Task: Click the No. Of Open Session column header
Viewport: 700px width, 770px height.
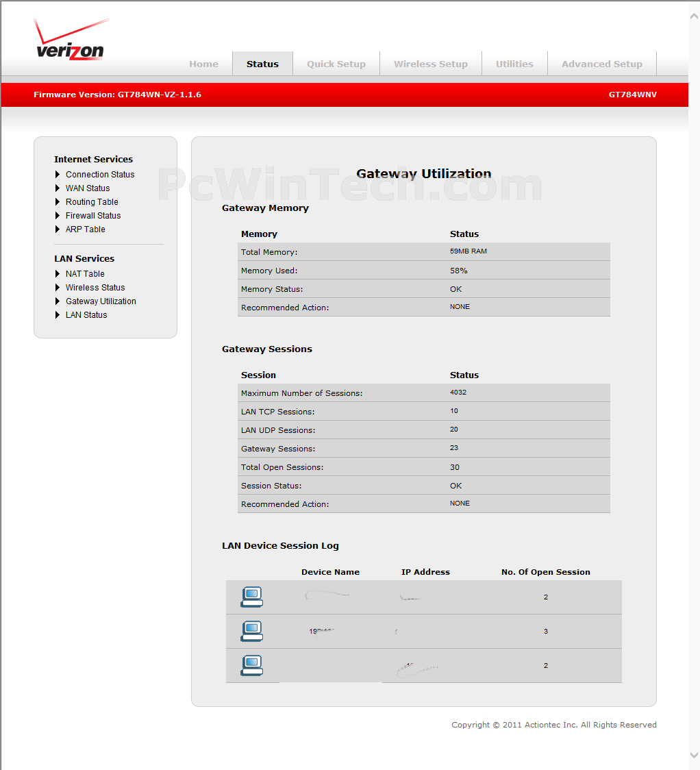Action: pyautogui.click(x=546, y=572)
